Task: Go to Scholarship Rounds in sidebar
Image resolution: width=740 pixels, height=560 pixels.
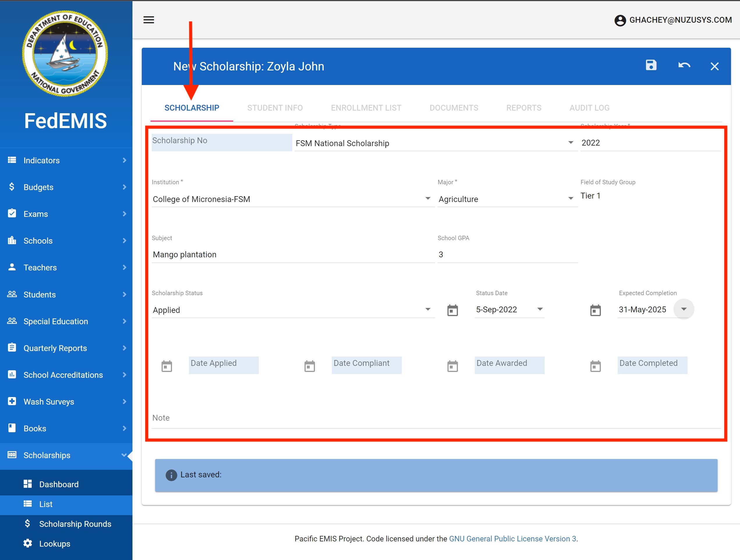Action: click(75, 524)
